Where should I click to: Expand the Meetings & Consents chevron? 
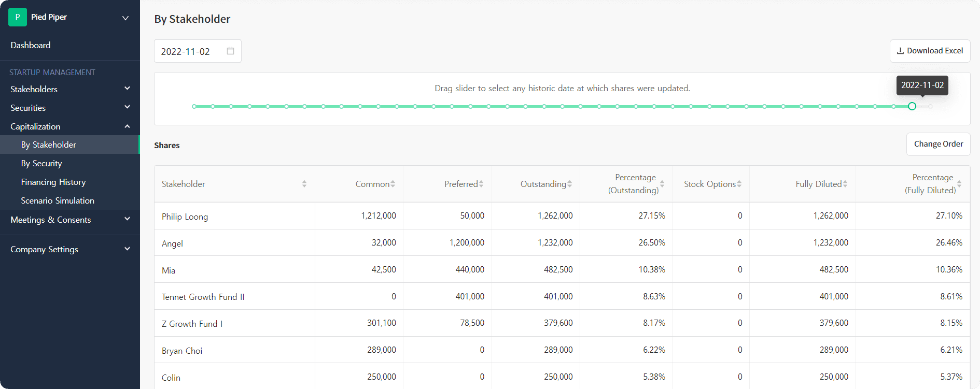pyautogui.click(x=127, y=219)
